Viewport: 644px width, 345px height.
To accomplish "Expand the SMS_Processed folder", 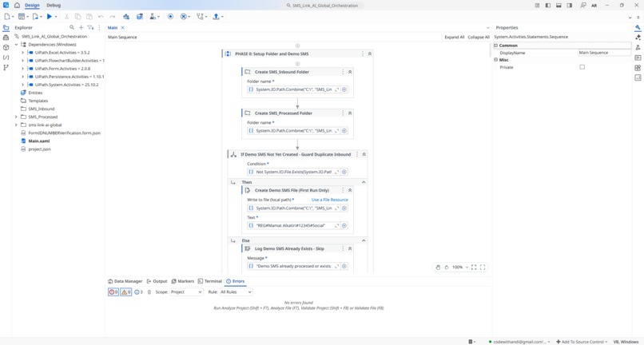I will [x=17, y=117].
